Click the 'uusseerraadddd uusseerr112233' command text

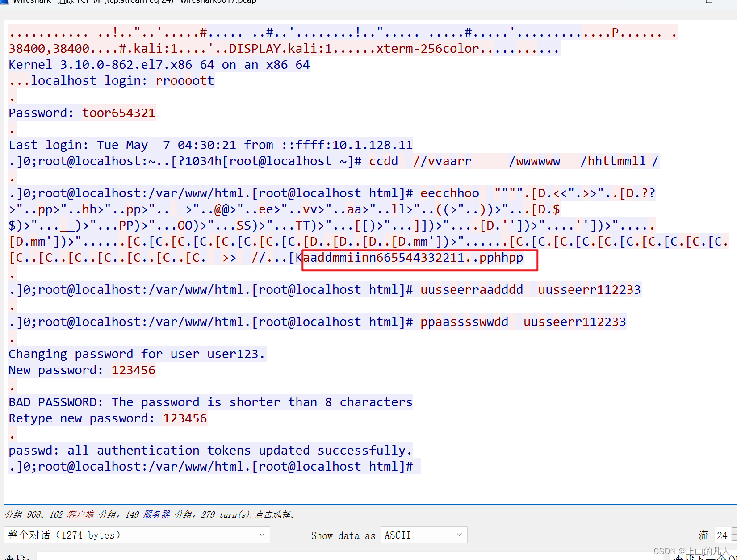click(x=531, y=290)
